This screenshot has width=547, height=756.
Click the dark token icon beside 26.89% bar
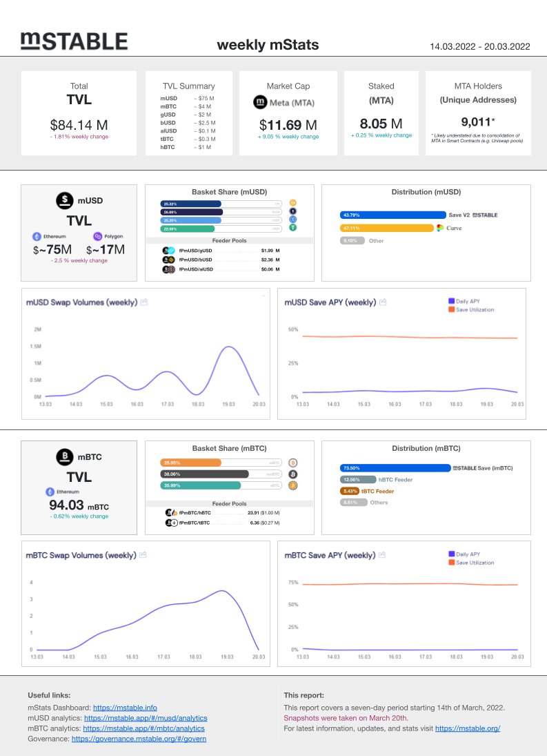pyautogui.click(x=292, y=211)
